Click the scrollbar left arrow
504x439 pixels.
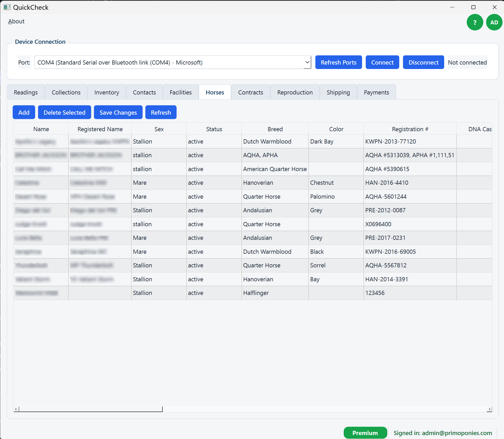click(x=16, y=409)
